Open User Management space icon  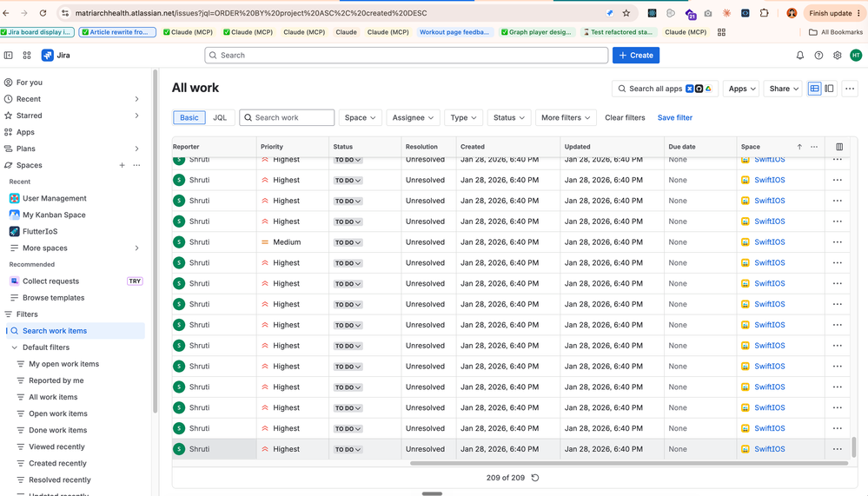click(x=15, y=198)
